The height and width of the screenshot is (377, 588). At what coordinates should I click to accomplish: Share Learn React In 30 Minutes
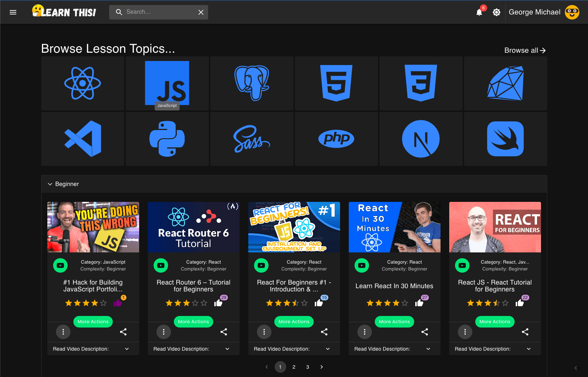425,332
